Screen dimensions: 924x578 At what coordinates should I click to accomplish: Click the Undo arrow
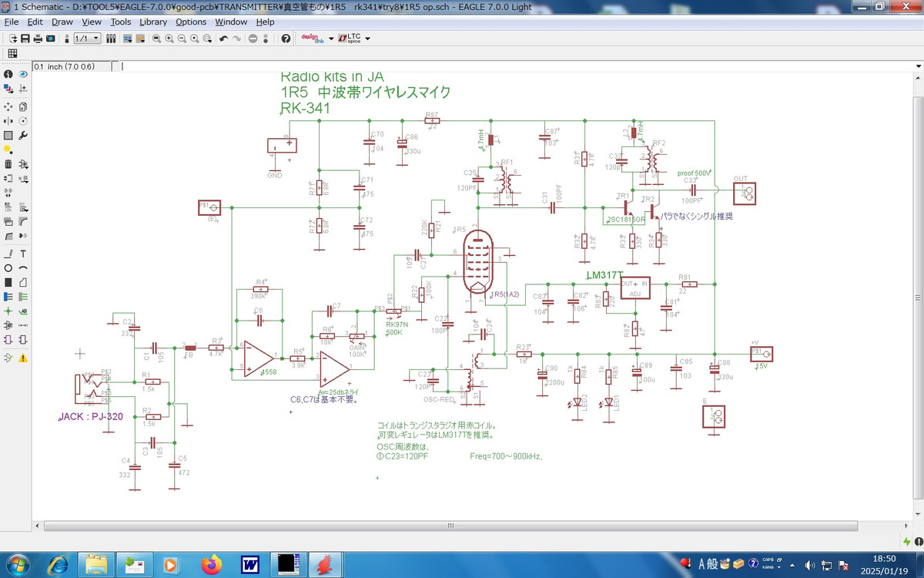tap(223, 39)
